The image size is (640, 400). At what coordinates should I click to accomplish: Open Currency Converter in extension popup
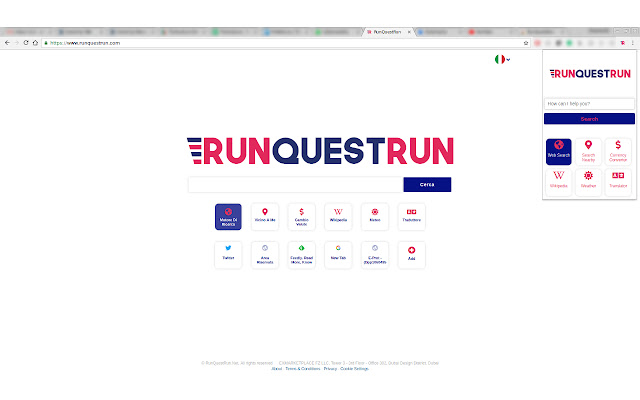pyautogui.click(x=618, y=152)
